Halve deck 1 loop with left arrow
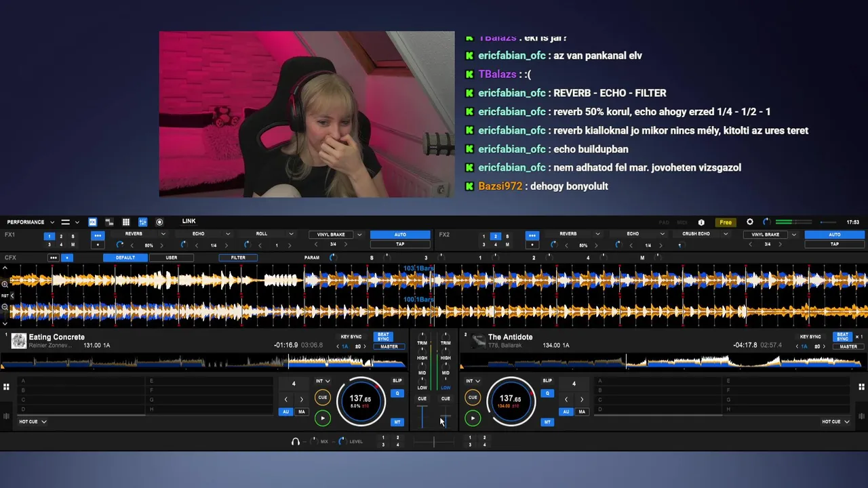The width and height of the screenshot is (868, 488). point(286,399)
